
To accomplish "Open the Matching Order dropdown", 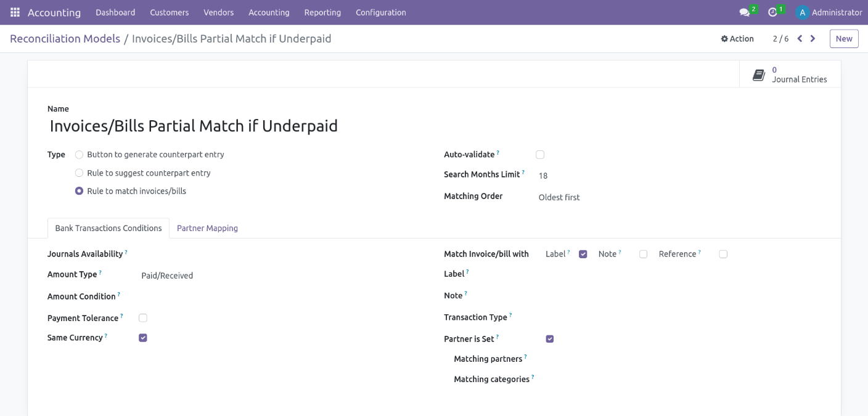I will click(616, 198).
